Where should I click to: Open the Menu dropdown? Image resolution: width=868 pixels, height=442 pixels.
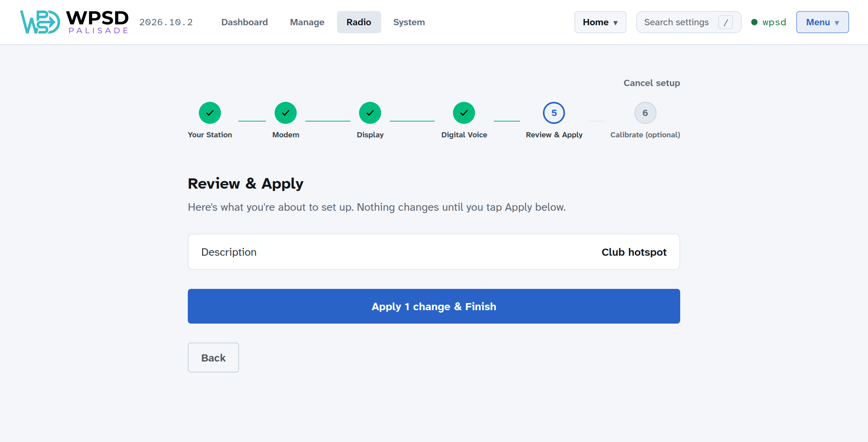coord(822,22)
